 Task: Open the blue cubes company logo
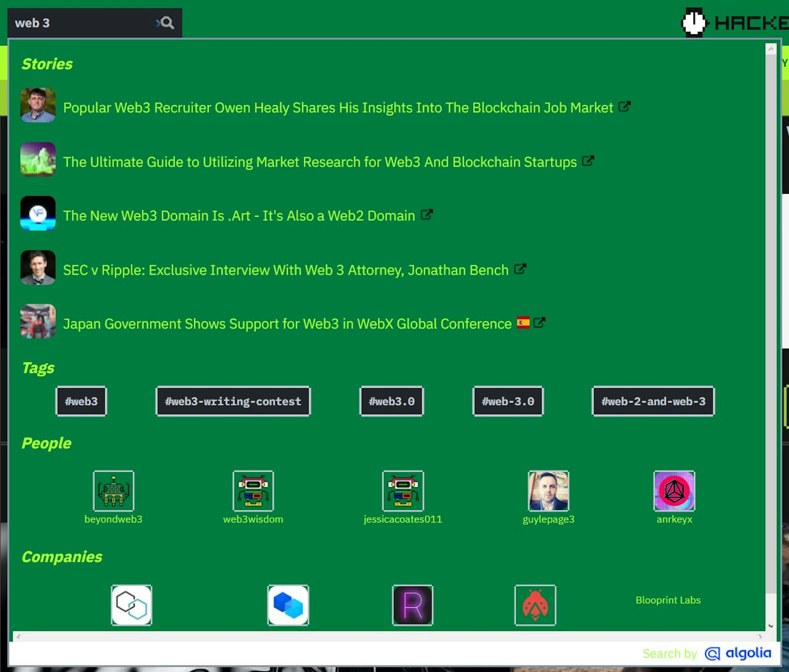pyautogui.click(x=288, y=605)
